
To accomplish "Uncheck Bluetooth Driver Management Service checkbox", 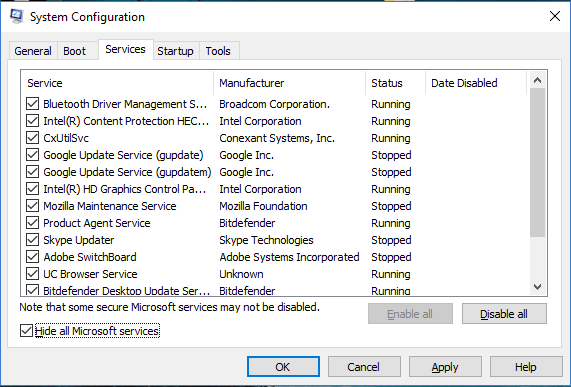I will pyautogui.click(x=32, y=104).
